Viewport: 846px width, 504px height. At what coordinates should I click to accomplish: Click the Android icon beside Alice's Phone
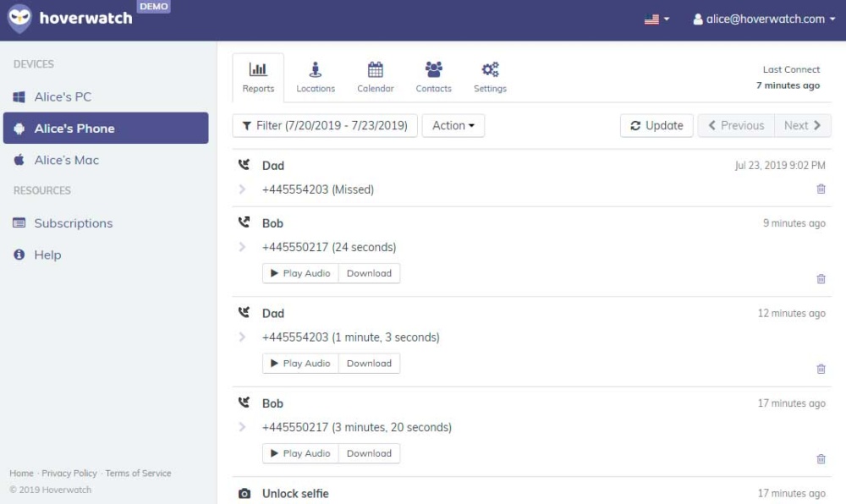[19, 129]
